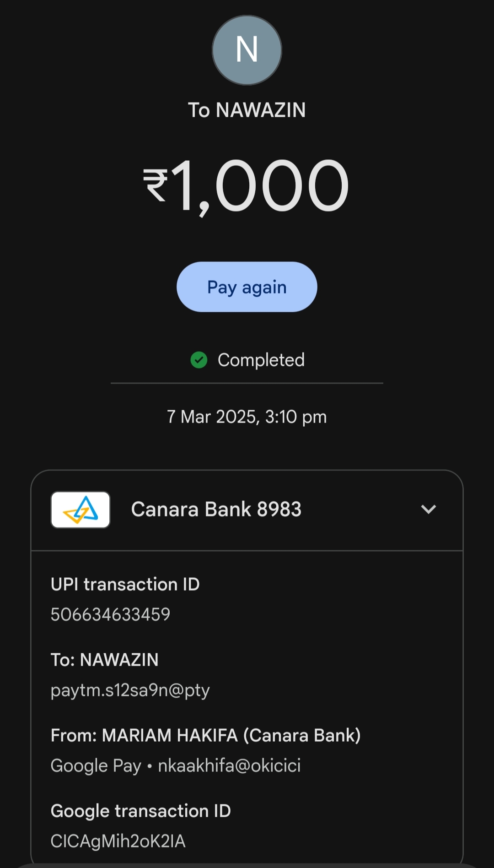The height and width of the screenshot is (868, 494).
Task: Click the rupee symbol beside the amount
Action: click(156, 185)
